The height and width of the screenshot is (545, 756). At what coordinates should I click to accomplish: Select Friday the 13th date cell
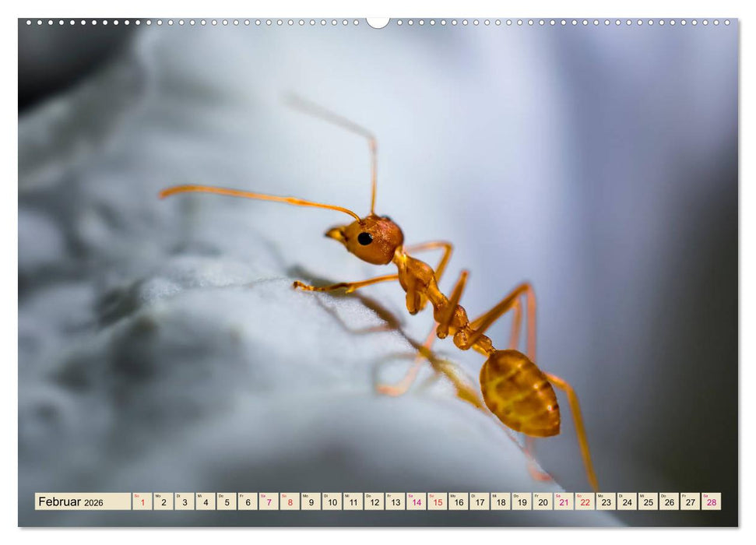[x=395, y=501]
